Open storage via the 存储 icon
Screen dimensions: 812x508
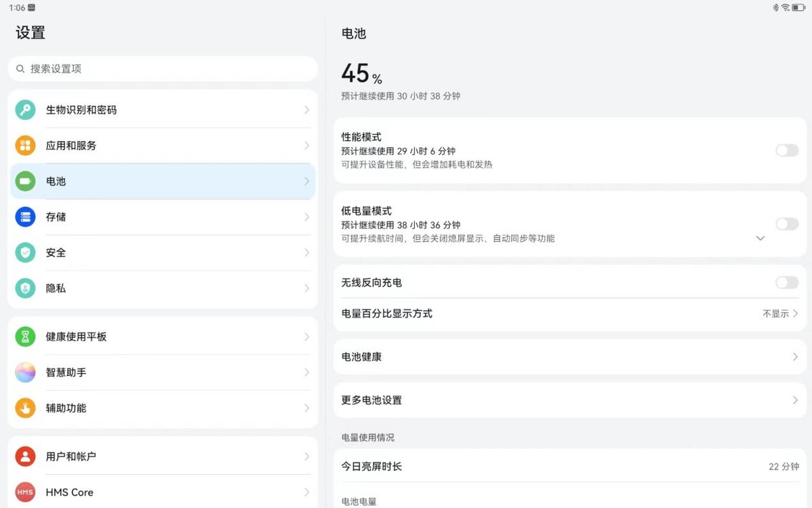click(x=25, y=217)
